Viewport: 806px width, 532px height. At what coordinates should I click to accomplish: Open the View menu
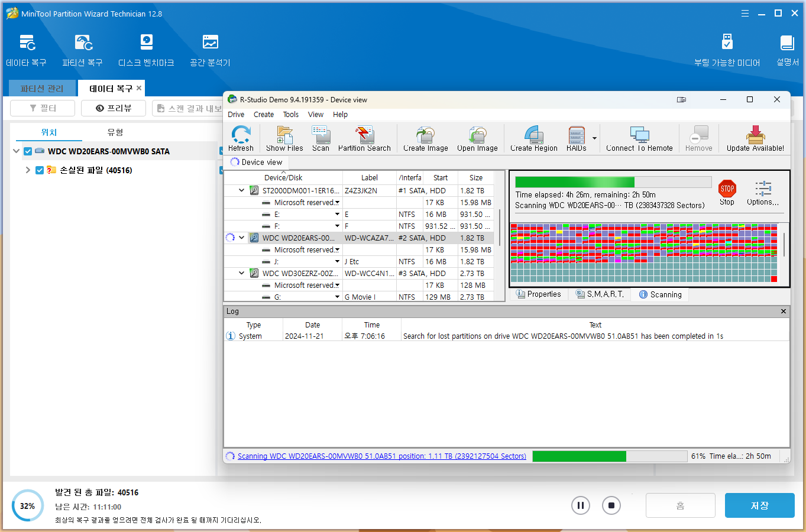tap(316, 115)
